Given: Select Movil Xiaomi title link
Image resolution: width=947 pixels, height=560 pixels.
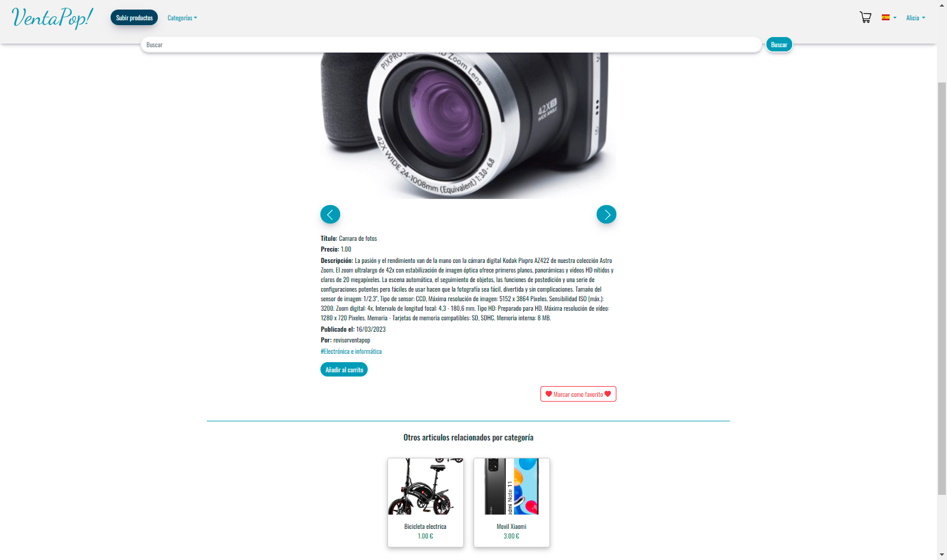Looking at the screenshot, I should tap(512, 527).
